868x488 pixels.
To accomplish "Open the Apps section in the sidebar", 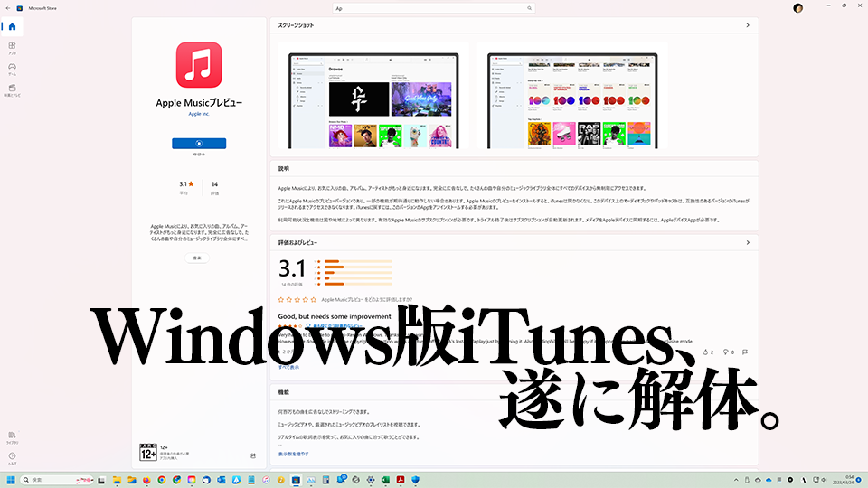I will [x=12, y=48].
